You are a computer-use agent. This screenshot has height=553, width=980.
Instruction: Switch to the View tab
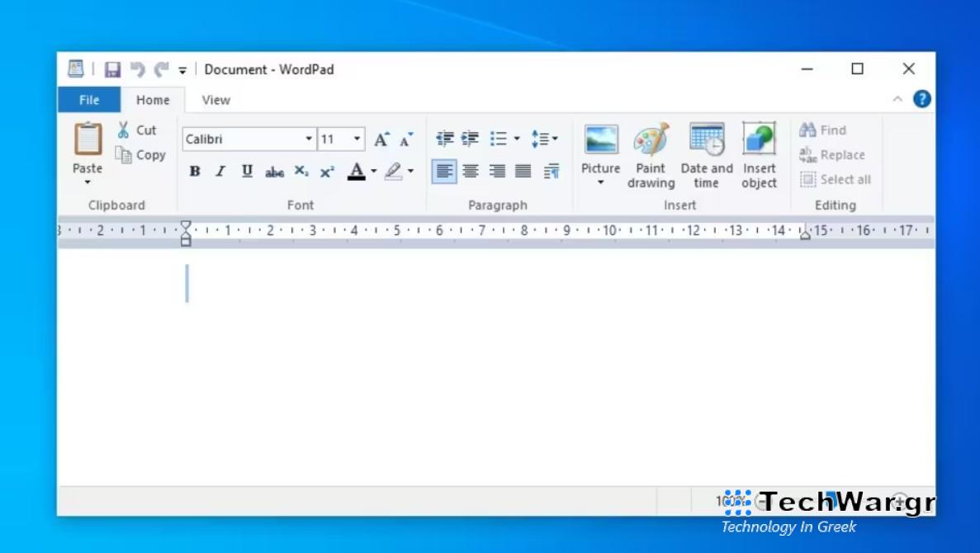(215, 99)
